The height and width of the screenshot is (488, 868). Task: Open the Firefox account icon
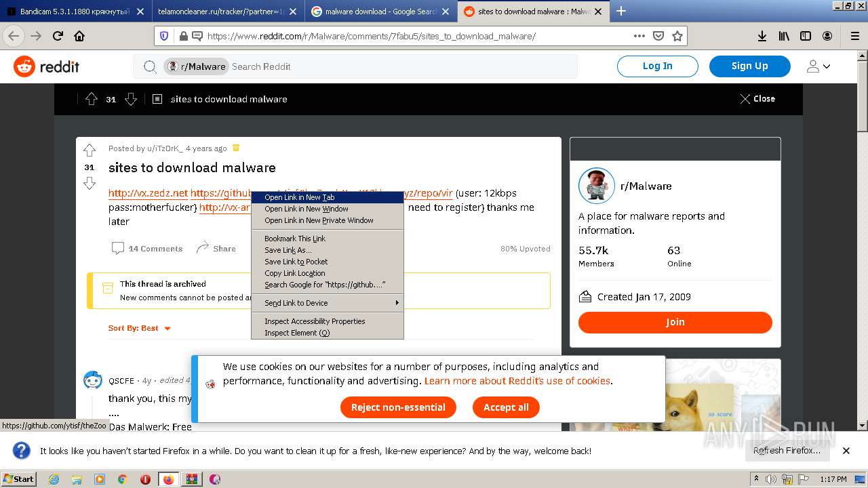827,36
